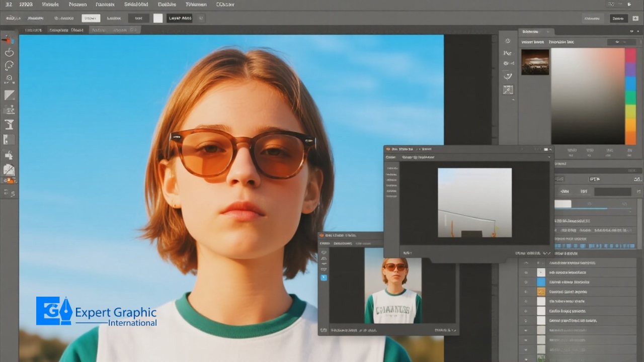Click inside the large color gradient field
Screen dimensions: 644x362
(588, 96)
